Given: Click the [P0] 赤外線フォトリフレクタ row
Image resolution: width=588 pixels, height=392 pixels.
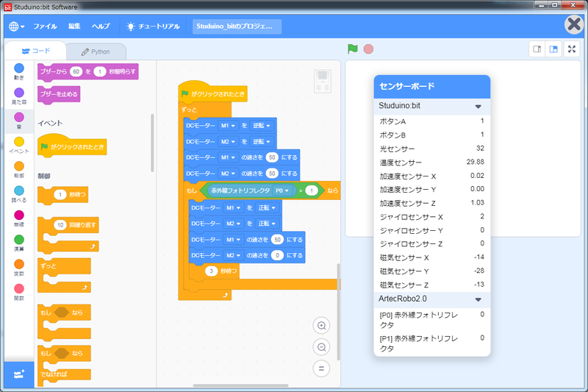Looking at the screenshot, I should point(432,320).
